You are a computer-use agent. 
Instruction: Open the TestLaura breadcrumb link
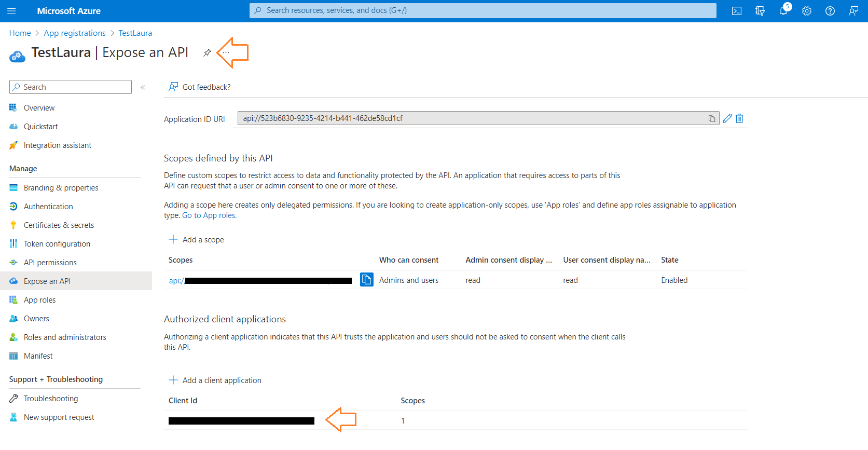click(135, 33)
